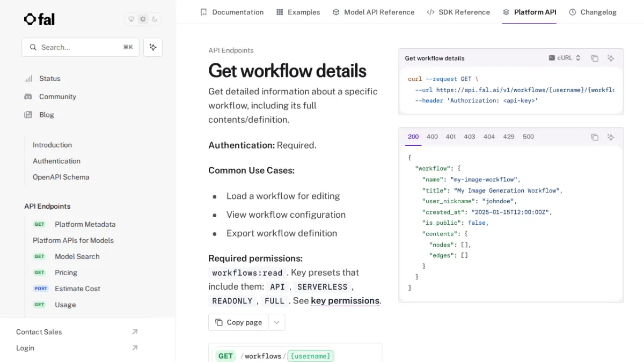Image resolution: width=644 pixels, height=362 pixels.
Task: Click the Status bars icon
Action: [x=28, y=79]
